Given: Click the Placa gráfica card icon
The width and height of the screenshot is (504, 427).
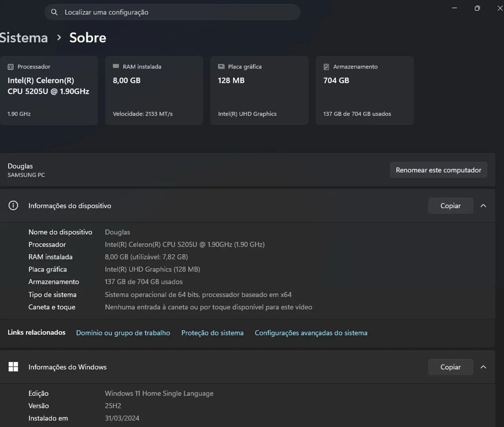Looking at the screenshot, I should tap(221, 67).
